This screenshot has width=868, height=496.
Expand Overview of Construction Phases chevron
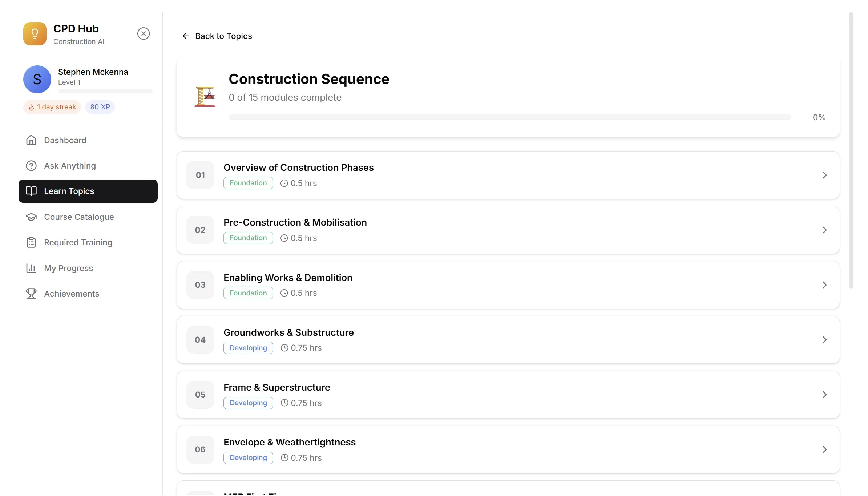pyautogui.click(x=825, y=175)
